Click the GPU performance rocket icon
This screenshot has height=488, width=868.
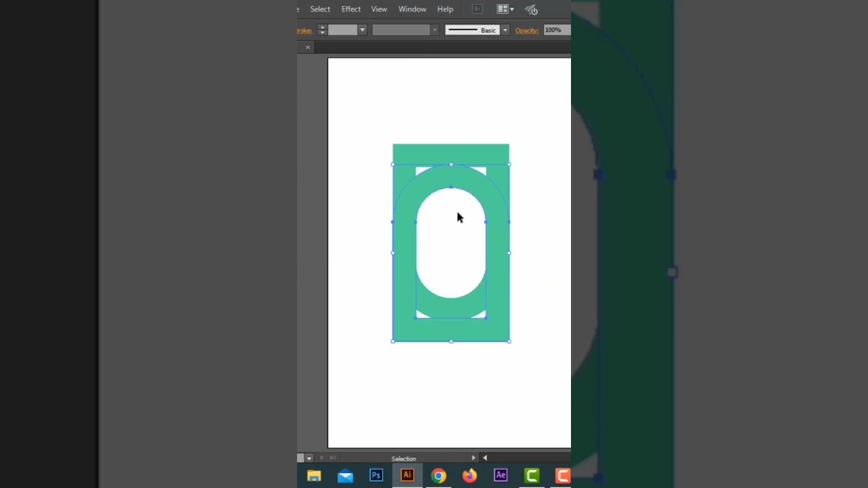[x=532, y=9]
